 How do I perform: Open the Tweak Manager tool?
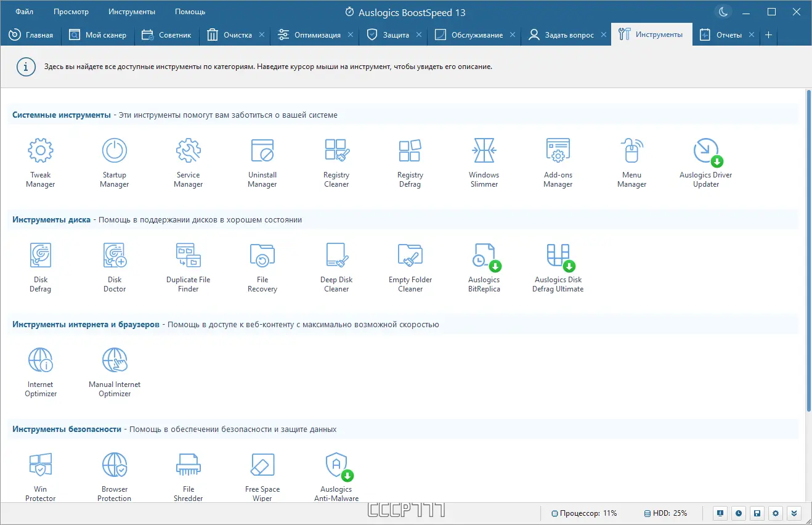[x=41, y=163]
